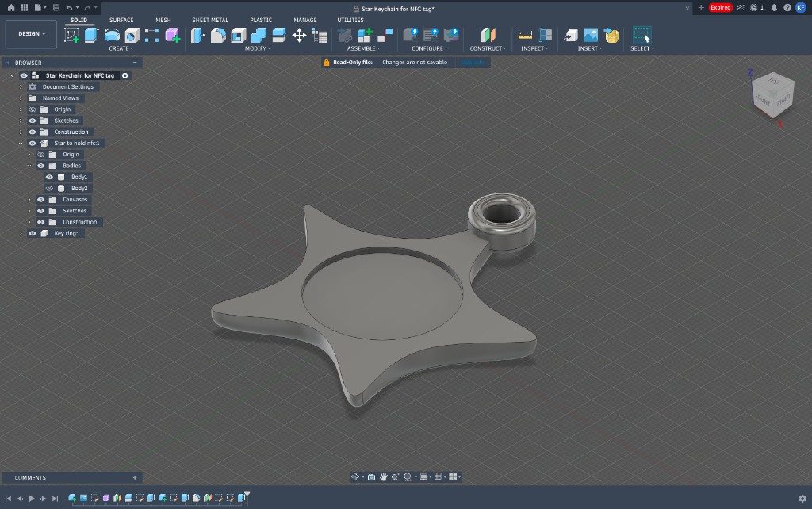Select the Extrude tool
Viewport: 812px width, 509px height.
(92, 35)
